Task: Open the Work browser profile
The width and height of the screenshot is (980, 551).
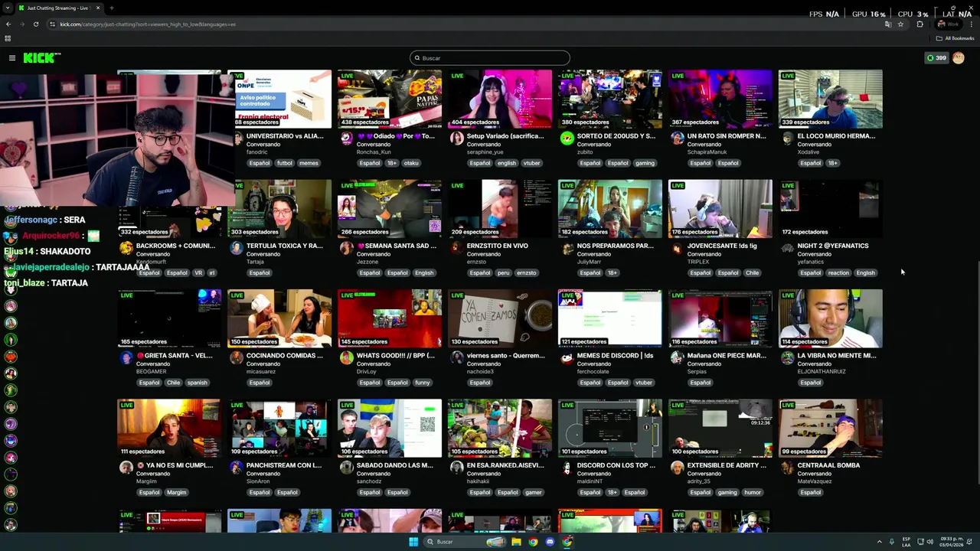Action: point(948,24)
